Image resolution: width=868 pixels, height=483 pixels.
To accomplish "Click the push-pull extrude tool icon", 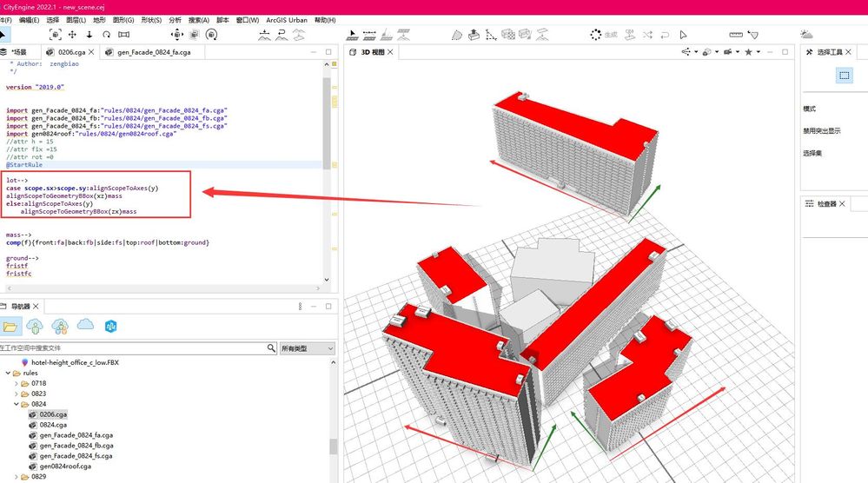I will pyautogui.click(x=474, y=35).
